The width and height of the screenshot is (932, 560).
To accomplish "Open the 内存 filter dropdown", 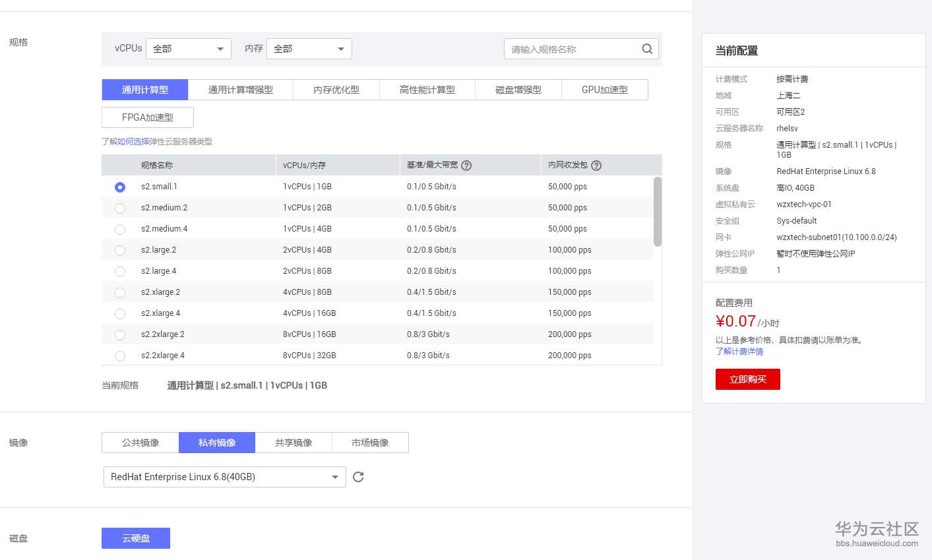I will [309, 48].
